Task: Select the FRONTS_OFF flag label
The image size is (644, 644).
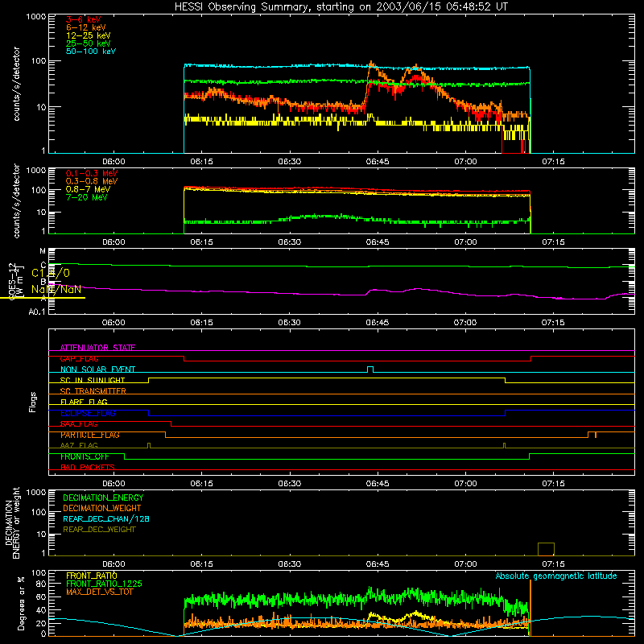Action: click(85, 456)
